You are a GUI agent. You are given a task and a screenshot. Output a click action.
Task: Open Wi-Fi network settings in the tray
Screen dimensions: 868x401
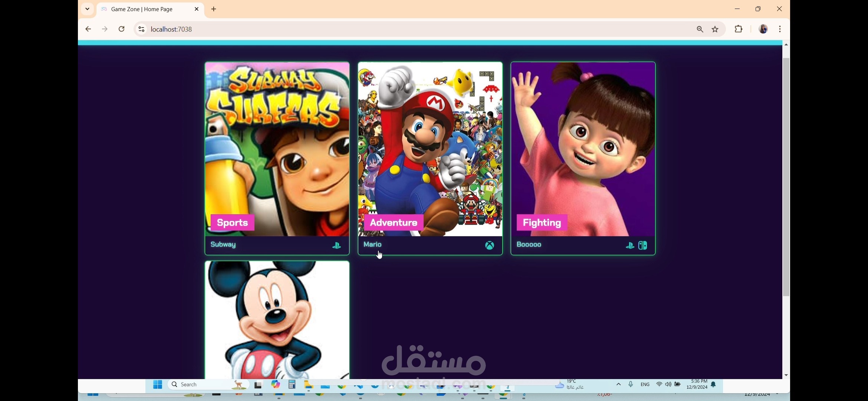point(659,385)
